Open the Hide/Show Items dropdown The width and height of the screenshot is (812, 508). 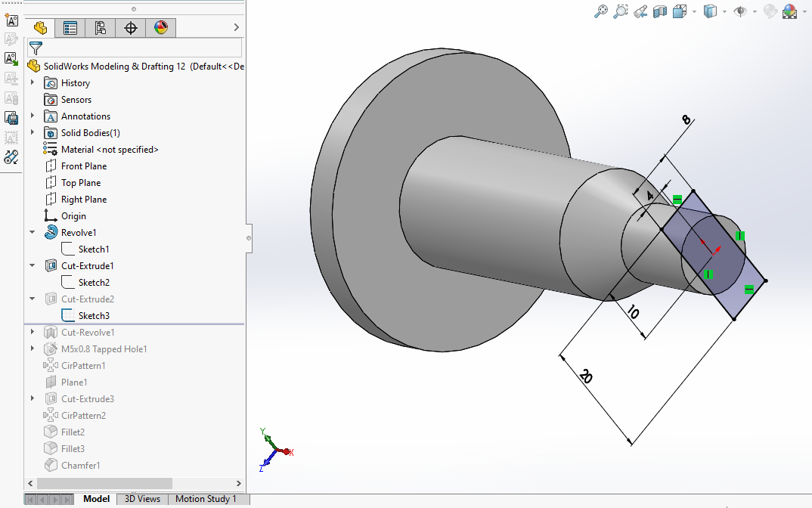point(754,11)
